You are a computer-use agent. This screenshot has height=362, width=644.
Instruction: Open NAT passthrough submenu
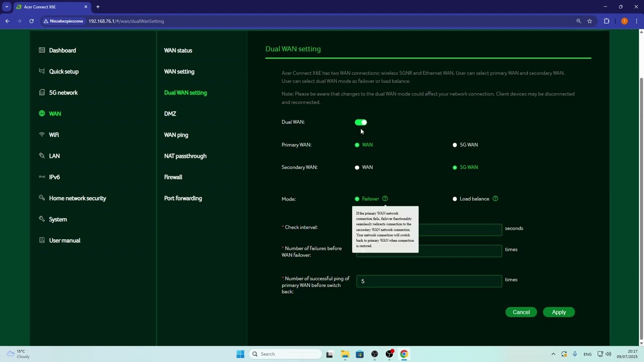185,156
